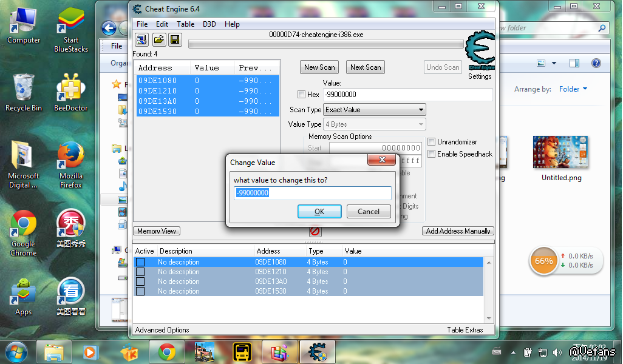The width and height of the screenshot is (623, 364).
Task: Enable the Hex checkbox
Action: coord(301,95)
